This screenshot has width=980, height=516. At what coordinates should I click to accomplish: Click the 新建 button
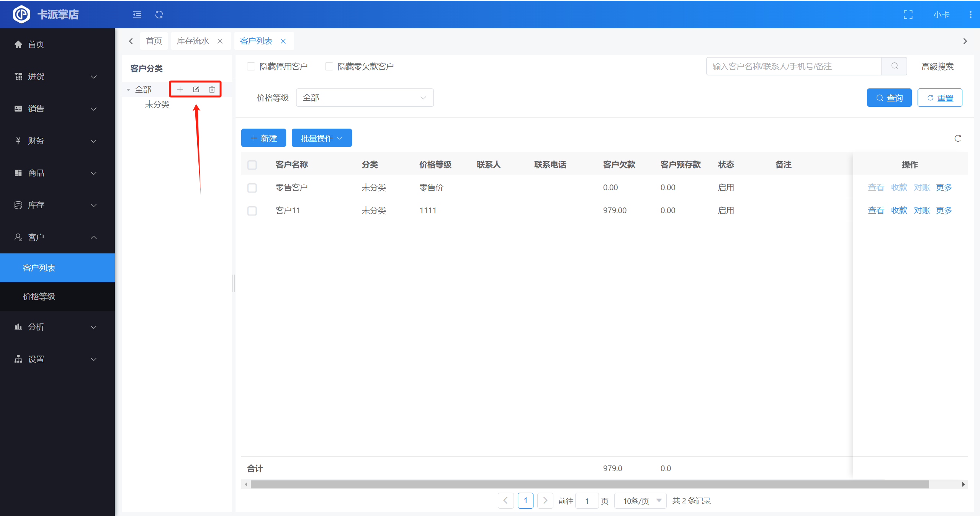[263, 138]
